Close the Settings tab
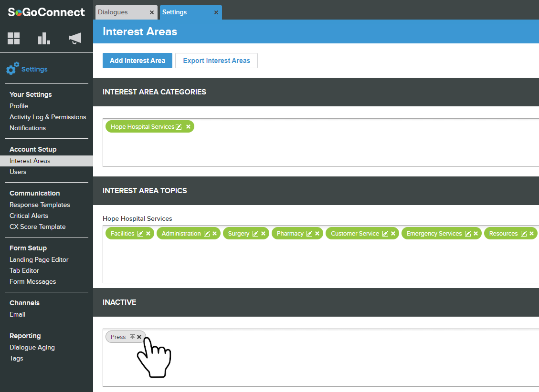Screen dimensions: 539x392 click(216, 12)
